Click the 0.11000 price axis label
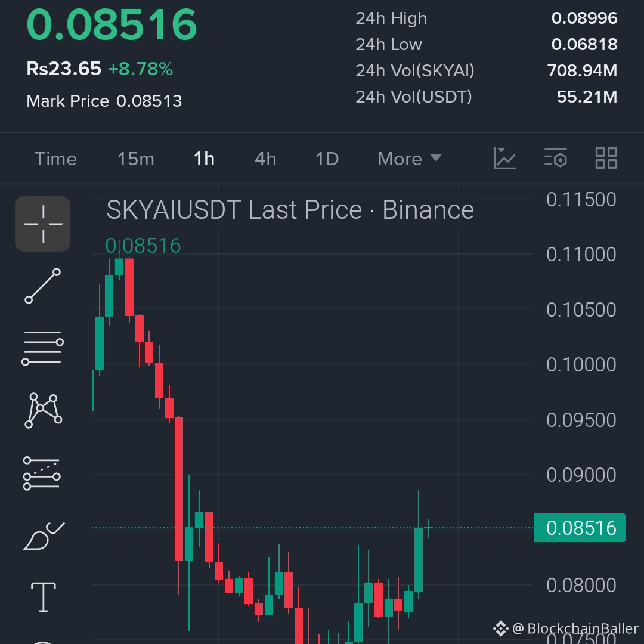644x644 pixels. point(581,255)
